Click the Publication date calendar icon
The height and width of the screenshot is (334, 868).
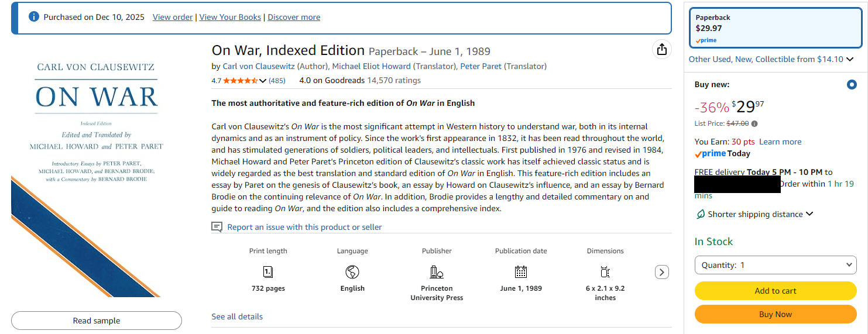pyautogui.click(x=521, y=272)
